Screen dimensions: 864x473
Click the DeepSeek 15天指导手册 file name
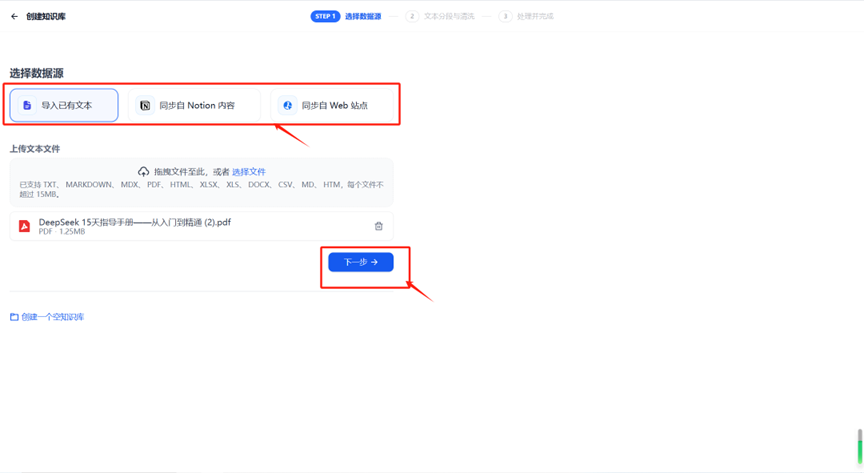pos(134,222)
